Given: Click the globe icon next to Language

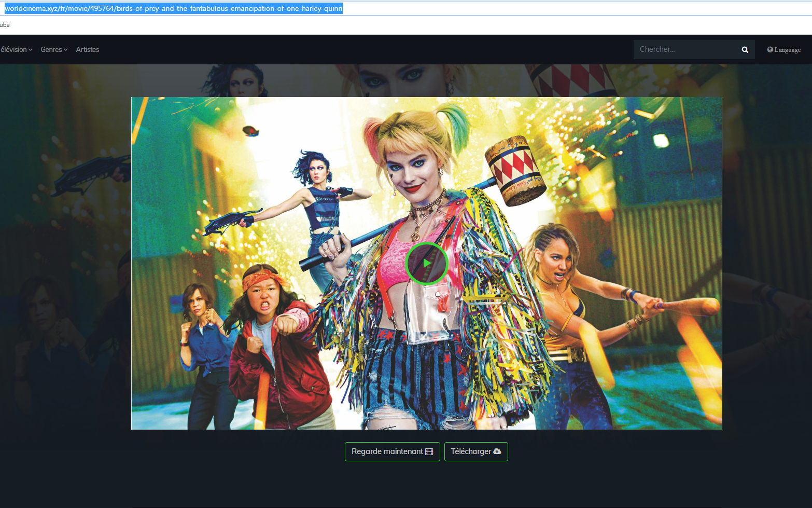Looking at the screenshot, I should [770, 49].
